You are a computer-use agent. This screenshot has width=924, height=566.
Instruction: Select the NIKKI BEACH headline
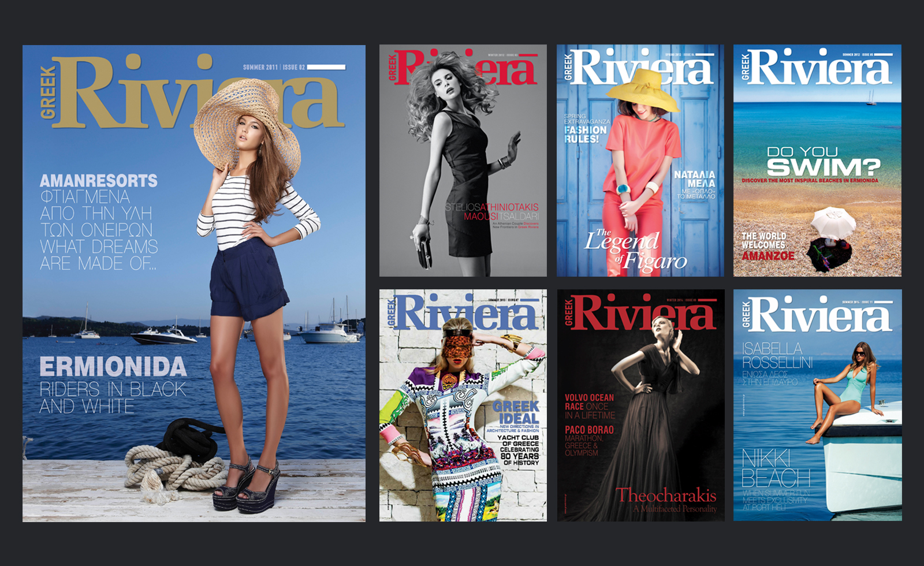[776, 468]
